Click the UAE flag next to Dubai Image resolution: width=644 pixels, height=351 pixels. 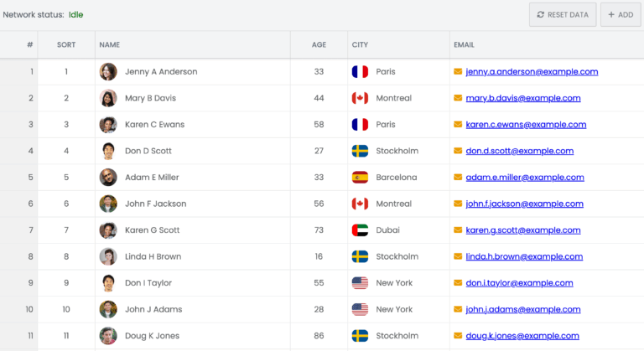pos(360,230)
